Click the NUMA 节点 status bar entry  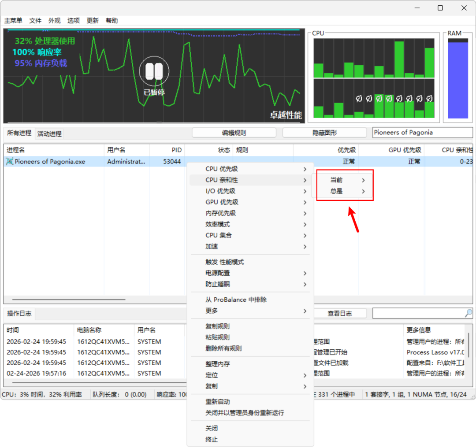416,395
